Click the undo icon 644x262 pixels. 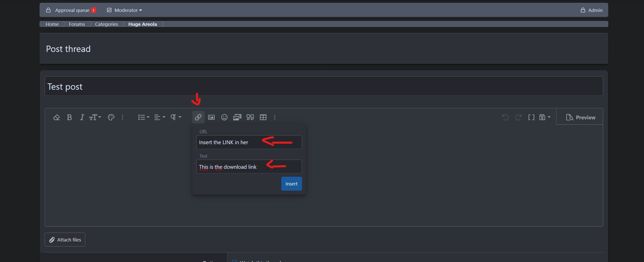pyautogui.click(x=505, y=117)
